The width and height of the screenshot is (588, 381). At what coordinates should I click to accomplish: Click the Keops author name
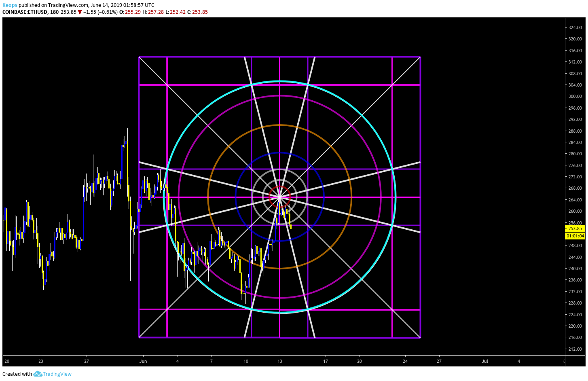10,5
